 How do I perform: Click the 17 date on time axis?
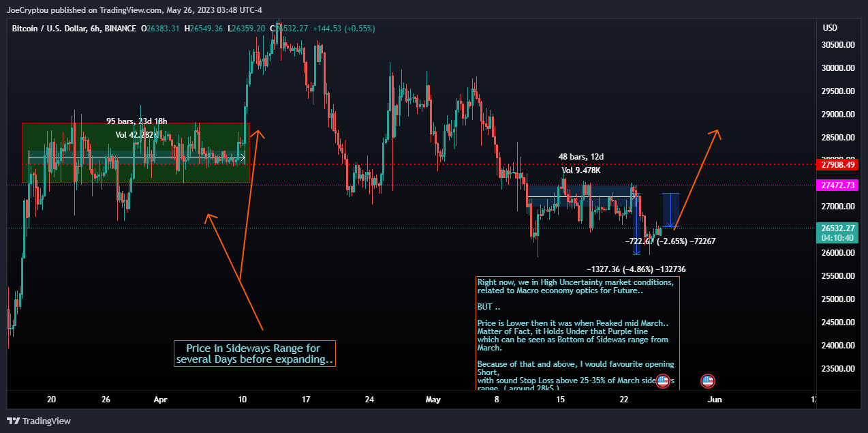[x=306, y=399]
